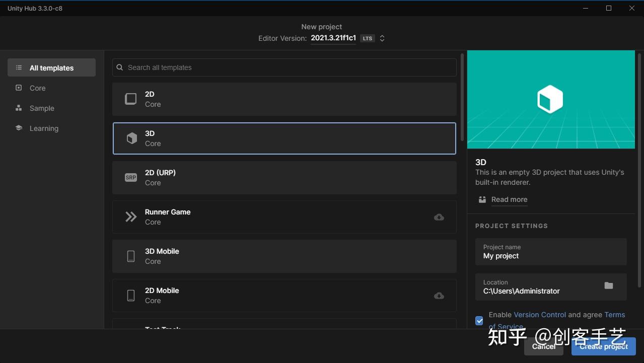The width and height of the screenshot is (644, 363).
Task: Click the cloud icon on 2D Mobile
Action: pyautogui.click(x=439, y=296)
